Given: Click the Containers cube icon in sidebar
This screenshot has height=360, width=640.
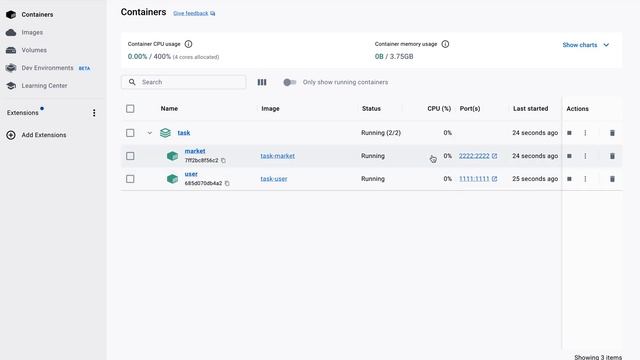Looking at the screenshot, I should click(x=11, y=15).
